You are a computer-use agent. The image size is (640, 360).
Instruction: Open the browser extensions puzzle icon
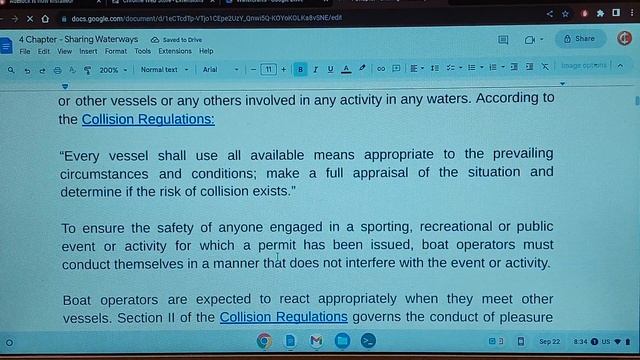(600, 13)
